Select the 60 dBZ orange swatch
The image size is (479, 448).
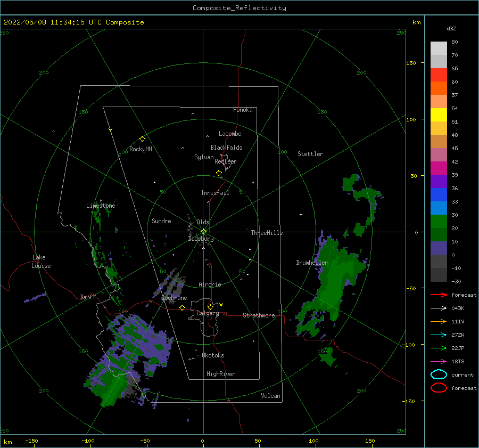tap(439, 88)
